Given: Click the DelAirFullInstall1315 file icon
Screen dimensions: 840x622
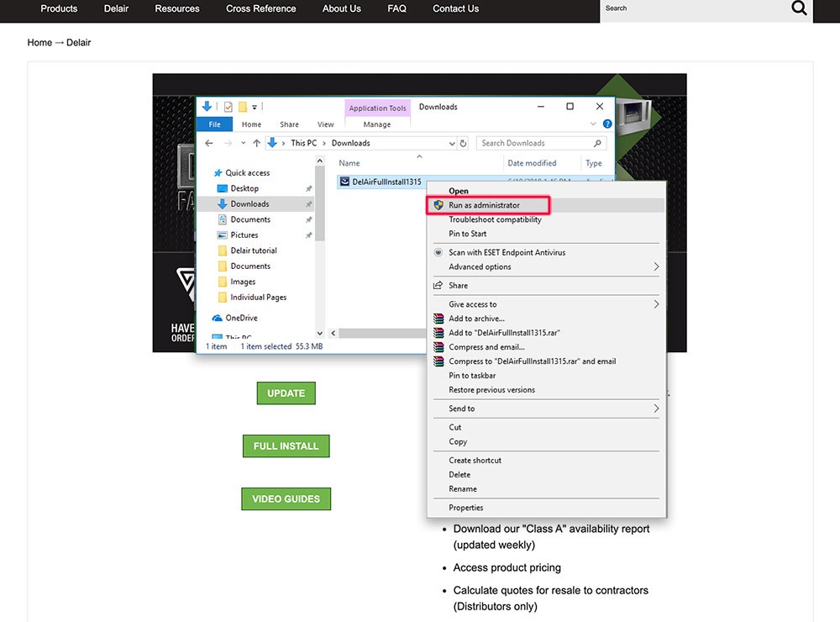Looking at the screenshot, I should tap(344, 182).
